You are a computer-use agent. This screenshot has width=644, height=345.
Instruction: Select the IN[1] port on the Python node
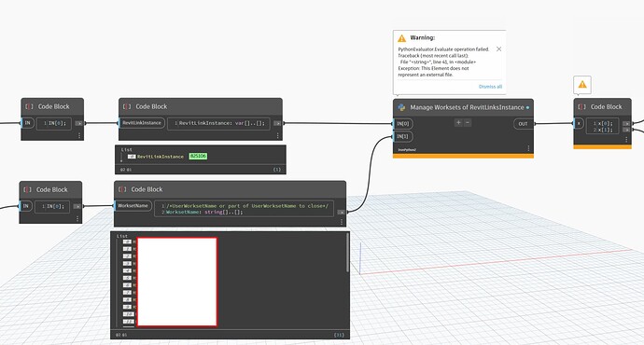coord(403,136)
